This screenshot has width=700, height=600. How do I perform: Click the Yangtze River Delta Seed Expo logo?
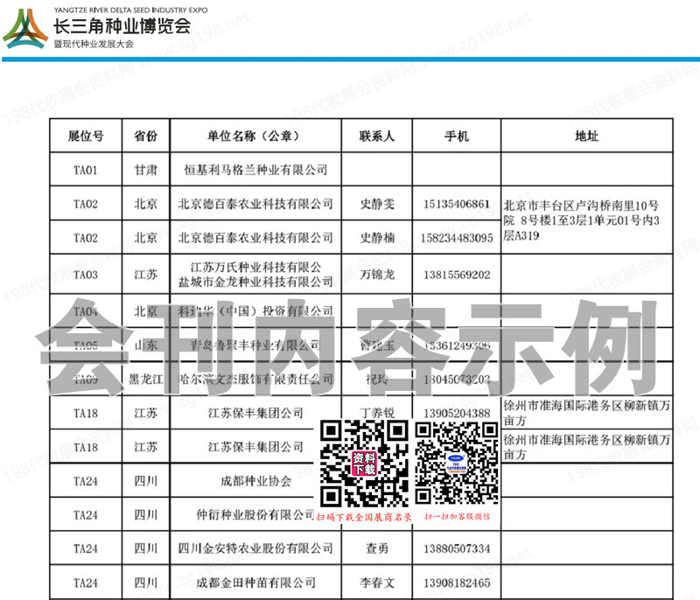(25, 29)
